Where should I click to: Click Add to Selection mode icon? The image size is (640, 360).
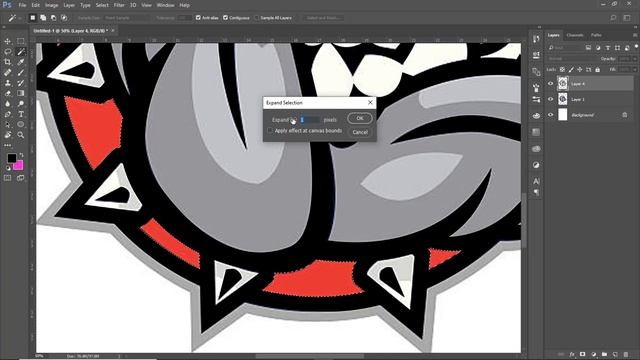(x=43, y=18)
